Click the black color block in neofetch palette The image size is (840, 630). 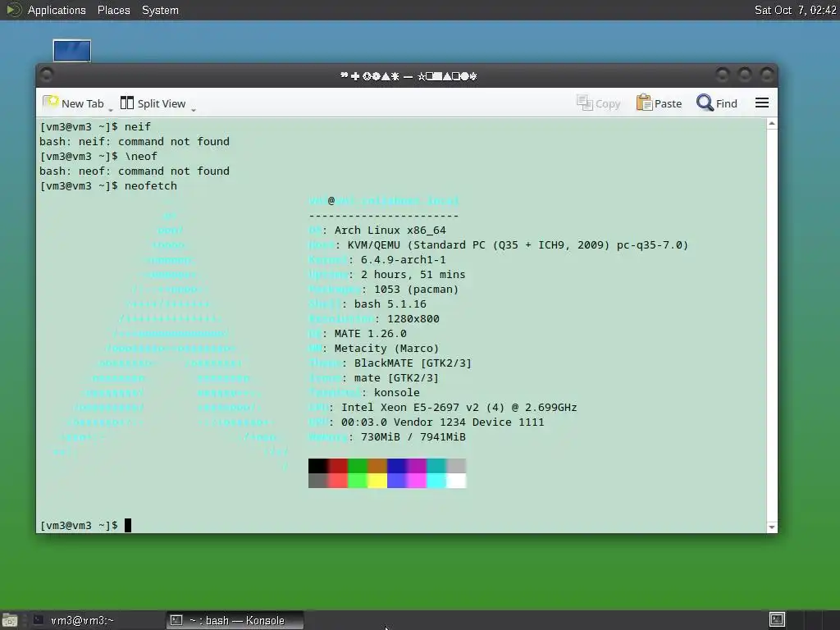pyautogui.click(x=318, y=466)
